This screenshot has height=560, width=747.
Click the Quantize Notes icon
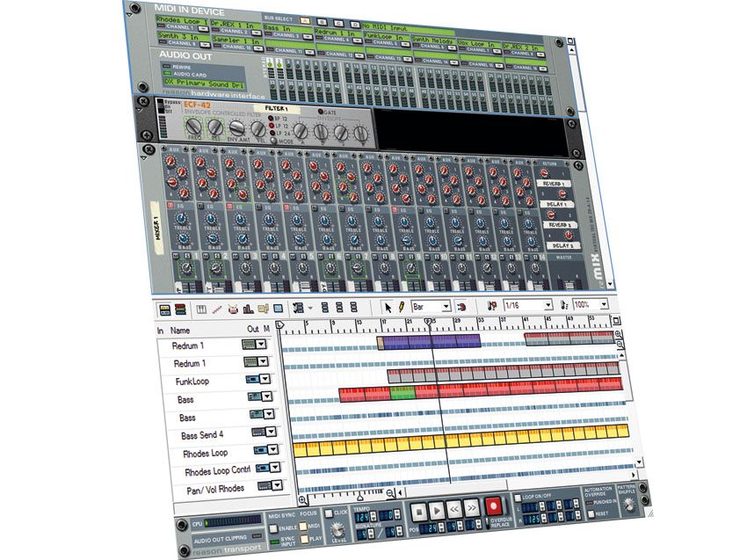point(492,306)
